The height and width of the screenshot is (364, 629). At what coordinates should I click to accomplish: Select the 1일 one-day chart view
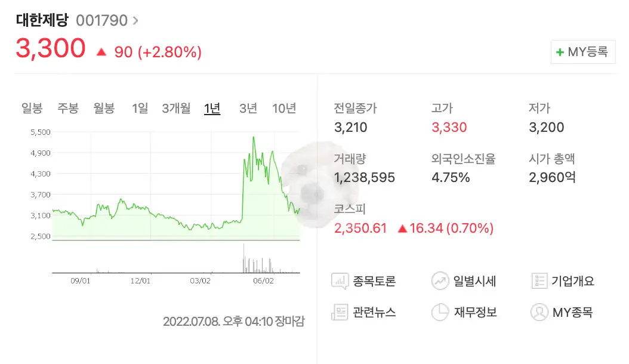[138, 108]
